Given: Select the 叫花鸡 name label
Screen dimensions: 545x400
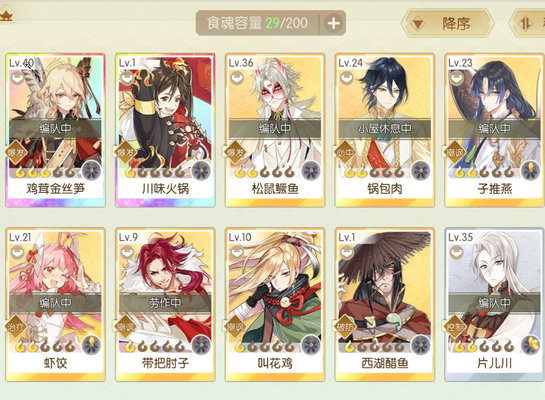Looking at the screenshot, I should click(x=275, y=363).
